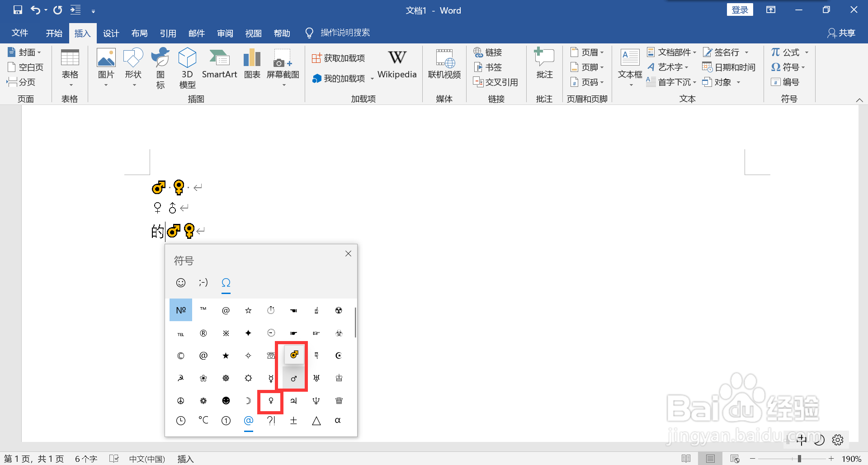Insert the ™ trademark symbol
This screenshot has width=868, height=465.
coord(203,310)
